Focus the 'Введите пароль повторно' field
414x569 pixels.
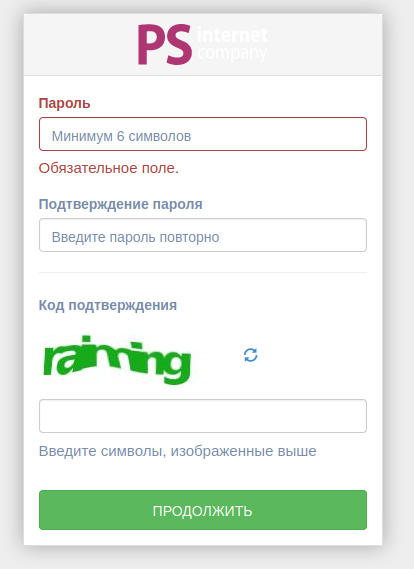(x=203, y=235)
